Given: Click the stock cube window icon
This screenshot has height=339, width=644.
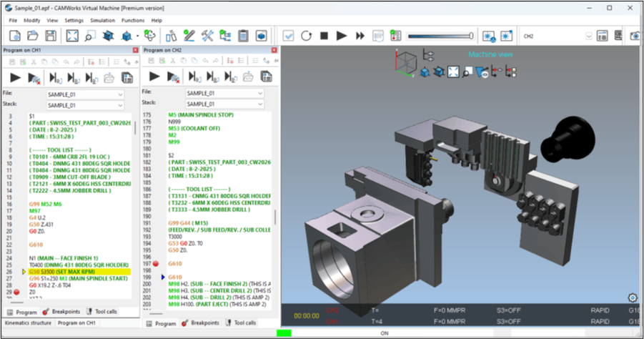Looking at the screenshot, I should [261, 36].
